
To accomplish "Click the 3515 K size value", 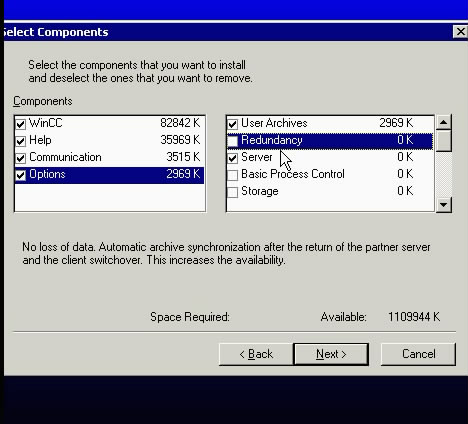I will click(x=183, y=157).
